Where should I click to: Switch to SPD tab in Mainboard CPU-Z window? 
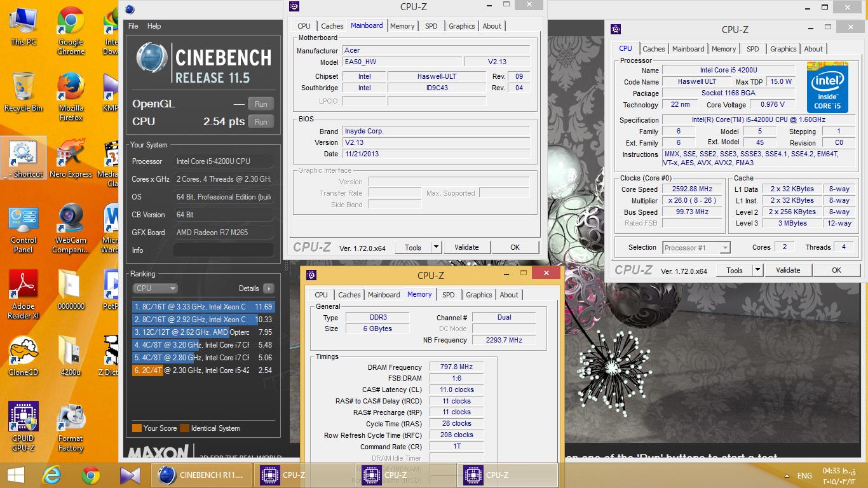431,26
